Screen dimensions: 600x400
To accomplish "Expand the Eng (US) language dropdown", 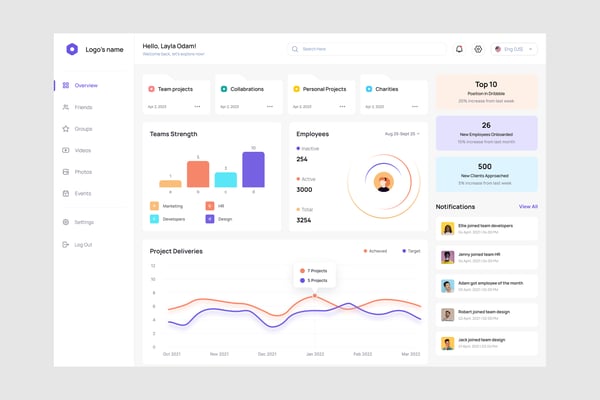I will click(514, 49).
